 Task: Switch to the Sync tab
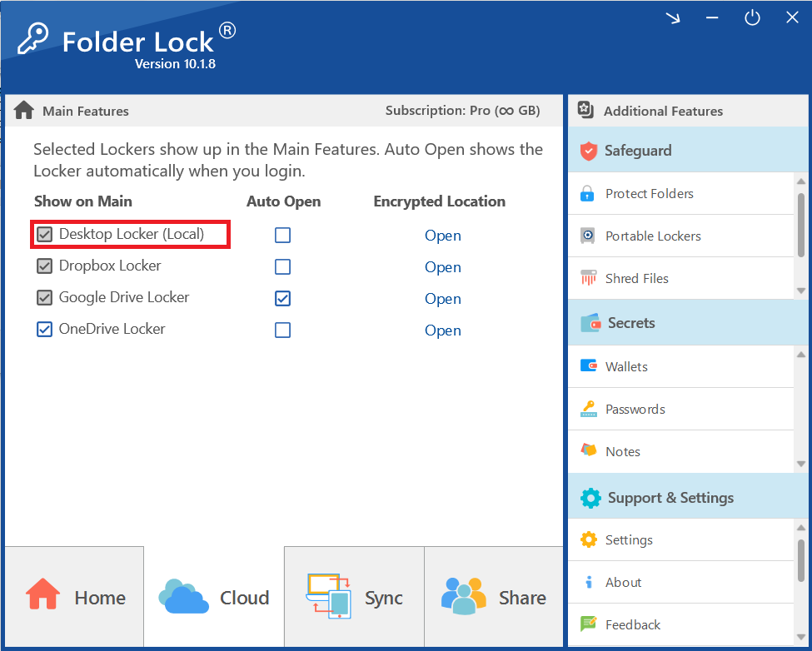(x=355, y=597)
